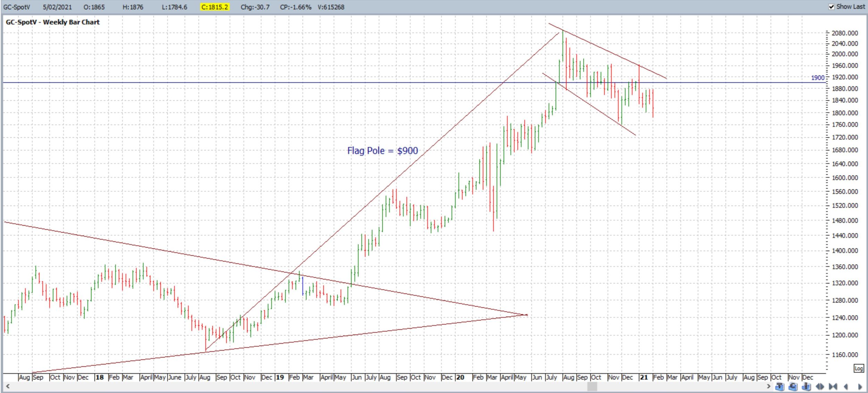Click the blue folder icon with exclamation mark

(x=806, y=387)
